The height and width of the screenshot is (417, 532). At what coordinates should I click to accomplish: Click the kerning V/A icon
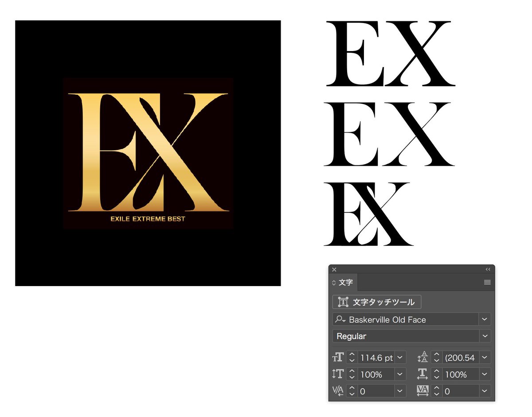click(338, 391)
